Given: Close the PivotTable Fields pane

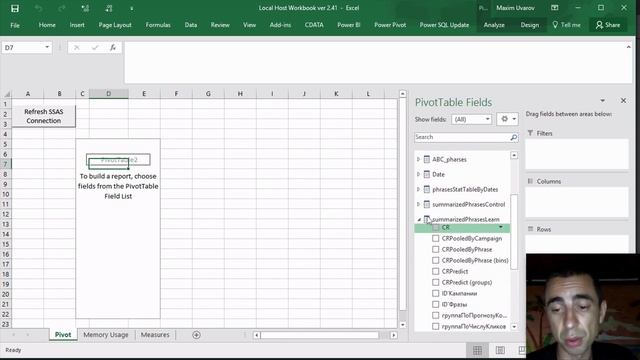Looking at the screenshot, I should click(623, 100).
